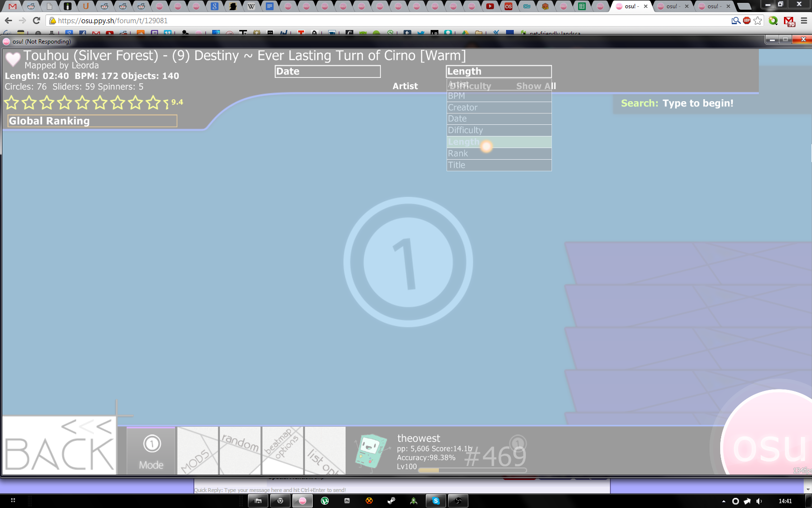The width and height of the screenshot is (812, 508).
Task: Click the star difficulty rating bar
Action: [x=87, y=103]
